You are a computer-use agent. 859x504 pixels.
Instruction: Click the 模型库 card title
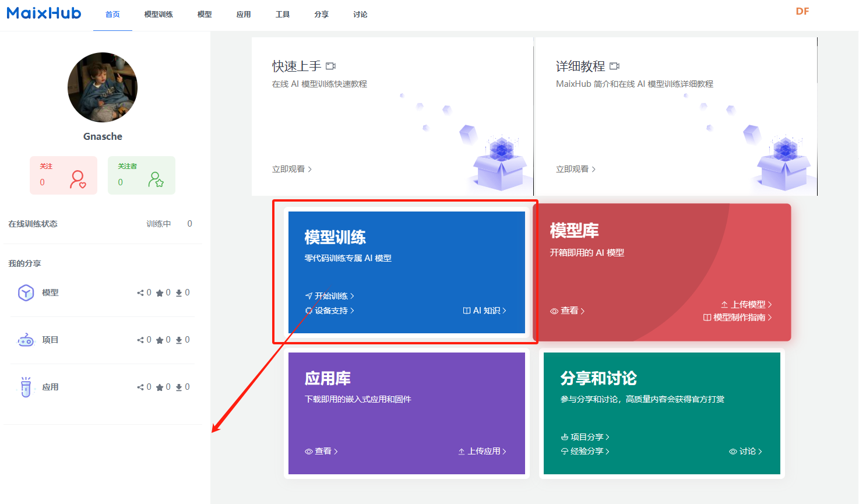tap(575, 231)
